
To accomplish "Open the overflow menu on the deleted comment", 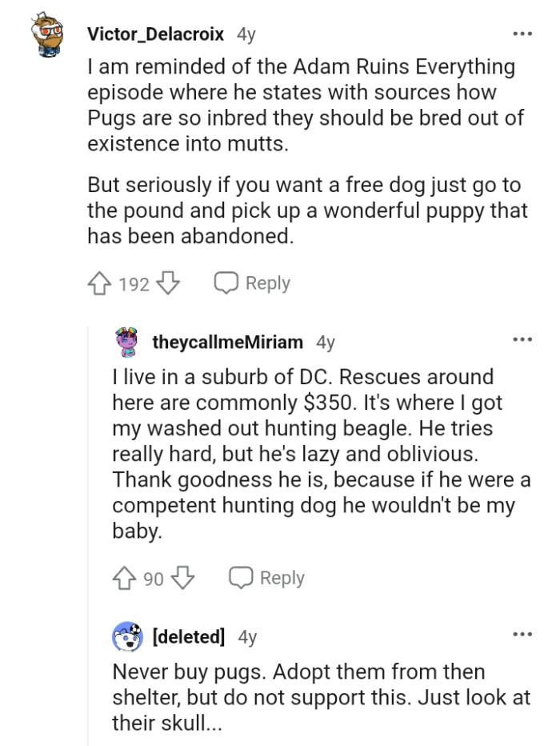I will tap(522, 634).
